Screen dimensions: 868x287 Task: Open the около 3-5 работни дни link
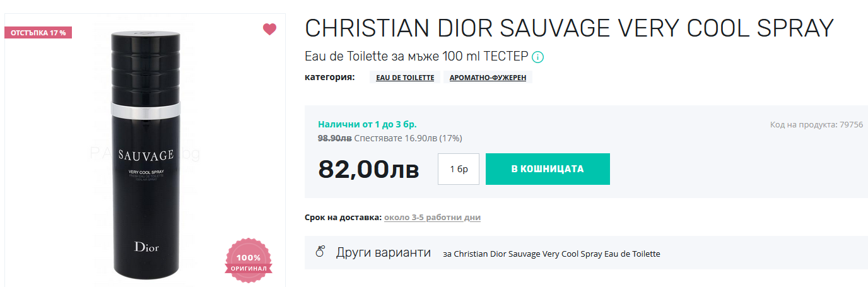[432, 218]
